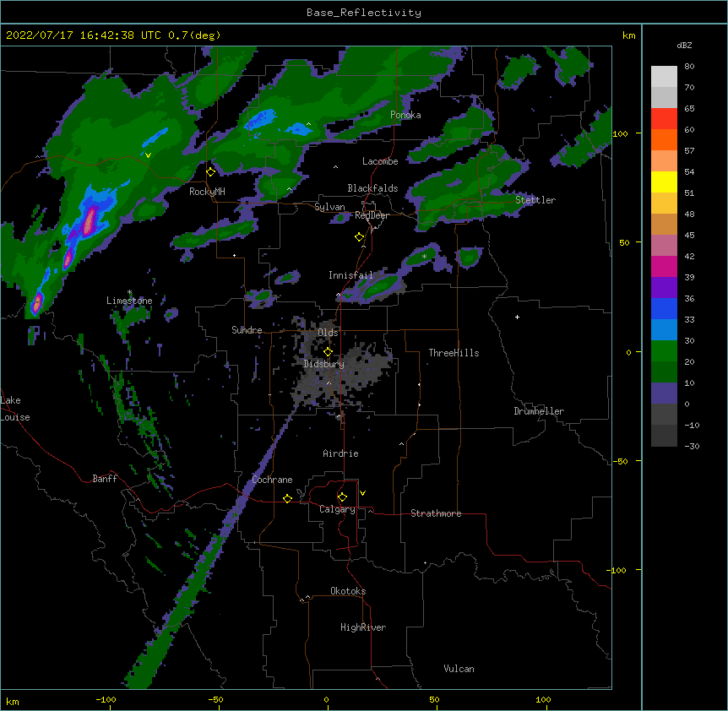Select the purple swatch between 39 and 36 dBZ

tap(664, 287)
